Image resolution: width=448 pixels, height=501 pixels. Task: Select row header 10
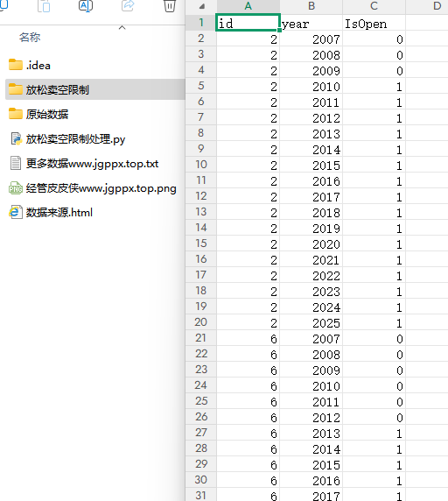click(x=200, y=165)
